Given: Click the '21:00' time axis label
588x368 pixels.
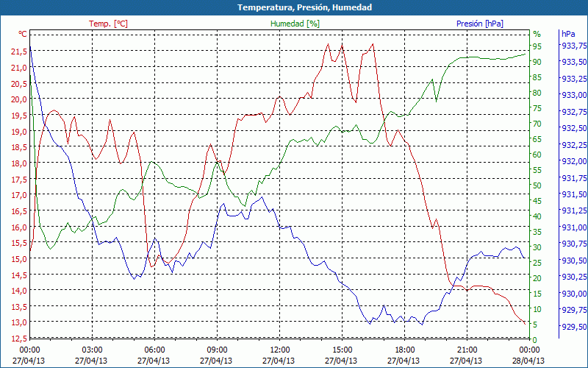Looking at the screenshot, I should pyautogui.click(x=467, y=350).
